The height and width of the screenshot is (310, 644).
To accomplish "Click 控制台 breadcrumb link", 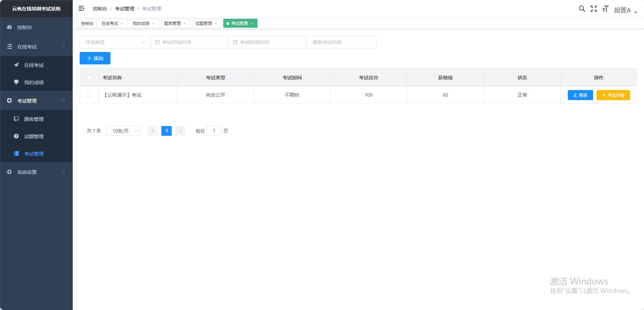I will pyautogui.click(x=100, y=9).
